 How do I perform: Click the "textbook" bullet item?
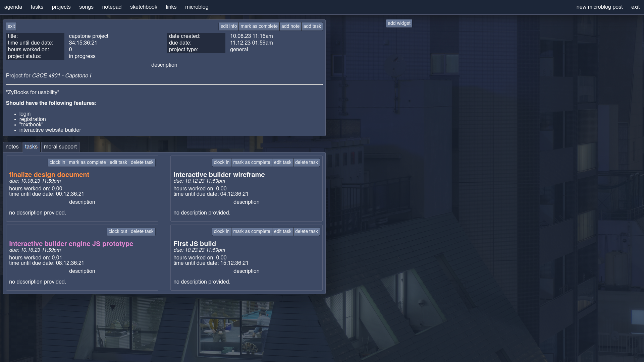(x=31, y=125)
